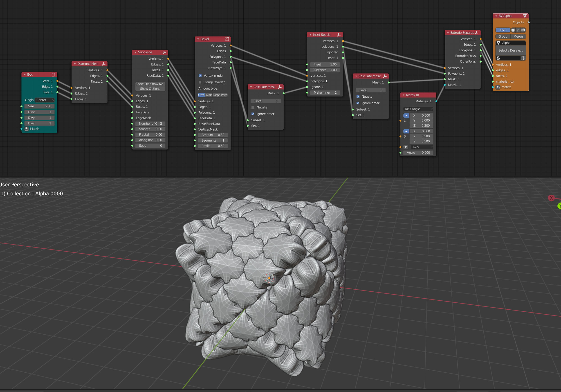Open the Origin dropdown in the Box node
The width and height of the screenshot is (561, 392).
click(45, 100)
